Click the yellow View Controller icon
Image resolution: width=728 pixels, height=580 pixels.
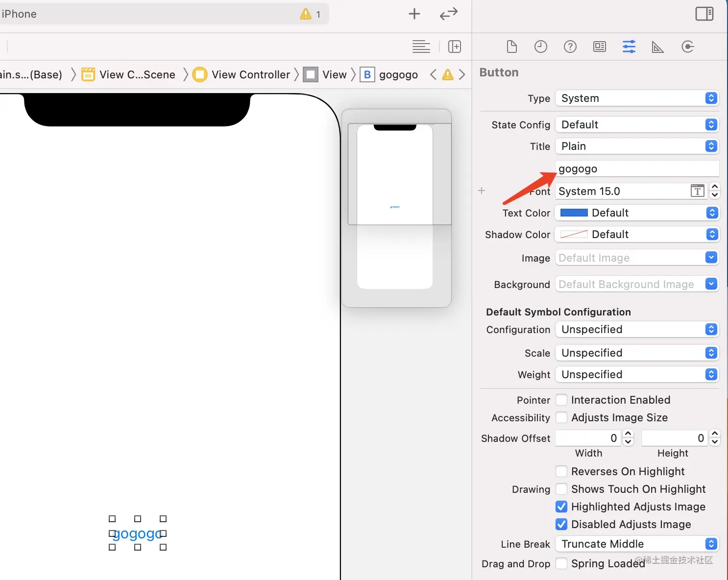[x=200, y=74]
